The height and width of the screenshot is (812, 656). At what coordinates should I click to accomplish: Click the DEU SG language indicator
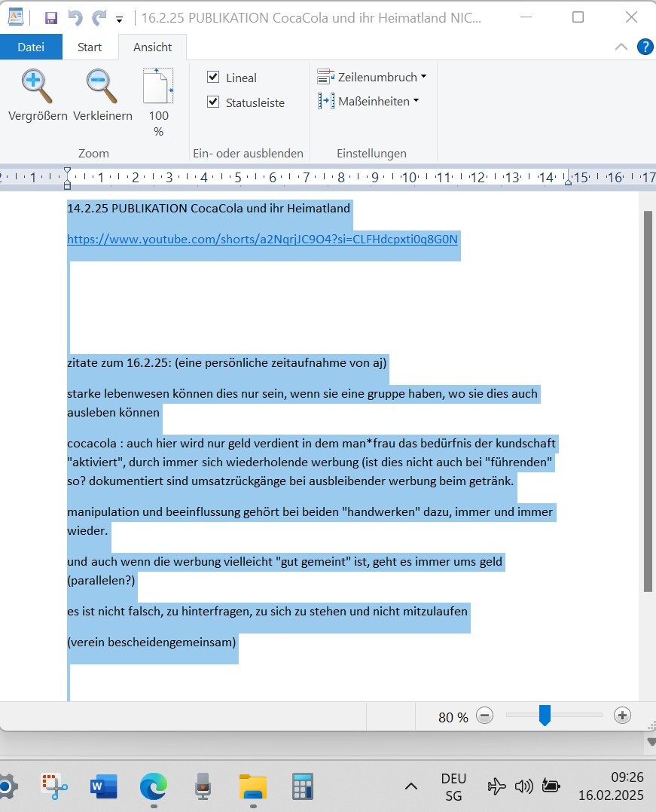453,787
